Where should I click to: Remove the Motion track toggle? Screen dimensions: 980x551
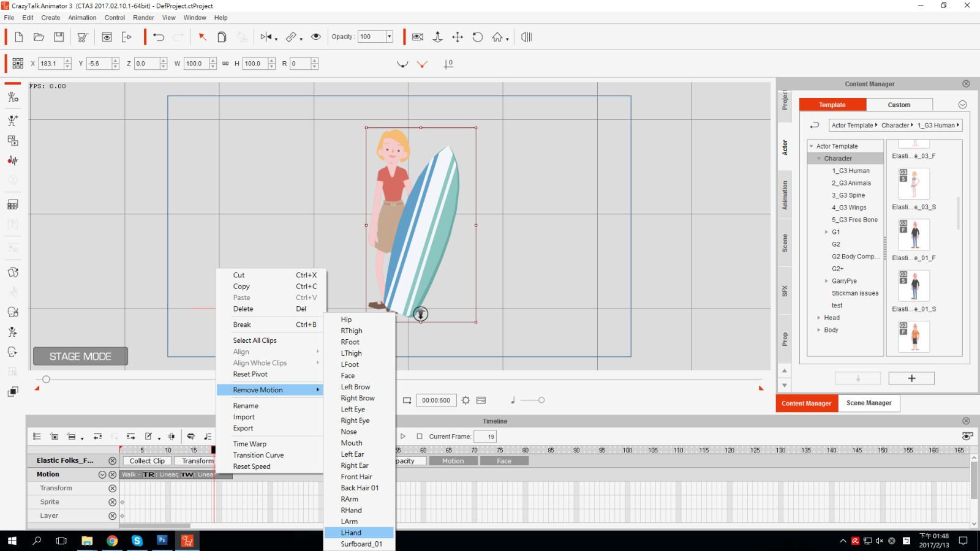(x=112, y=474)
